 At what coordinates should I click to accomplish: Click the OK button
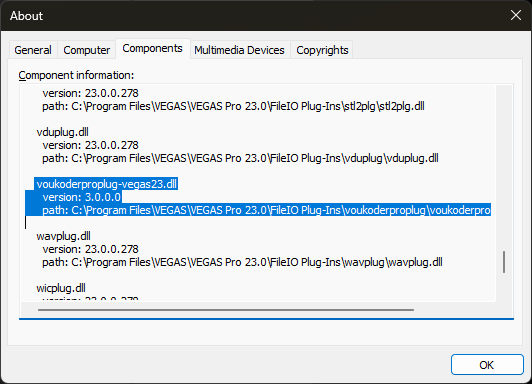(487, 365)
